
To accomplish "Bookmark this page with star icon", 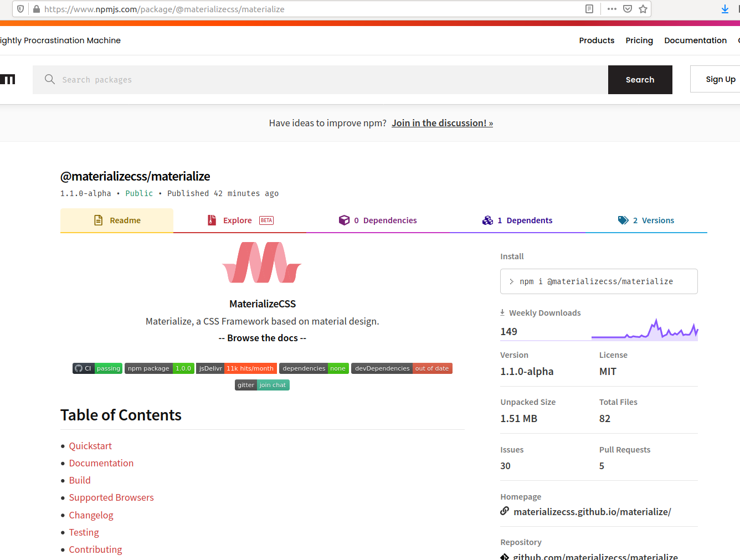I will click(x=643, y=9).
